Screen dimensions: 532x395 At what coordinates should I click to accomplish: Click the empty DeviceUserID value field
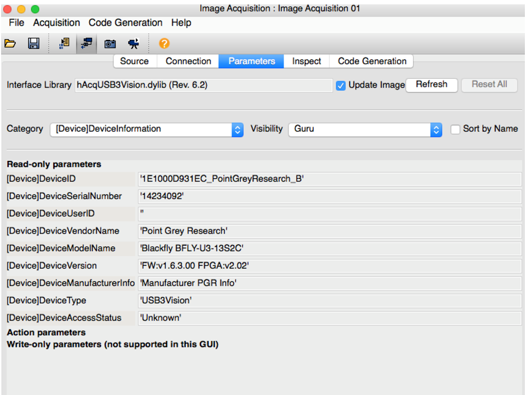click(330, 213)
